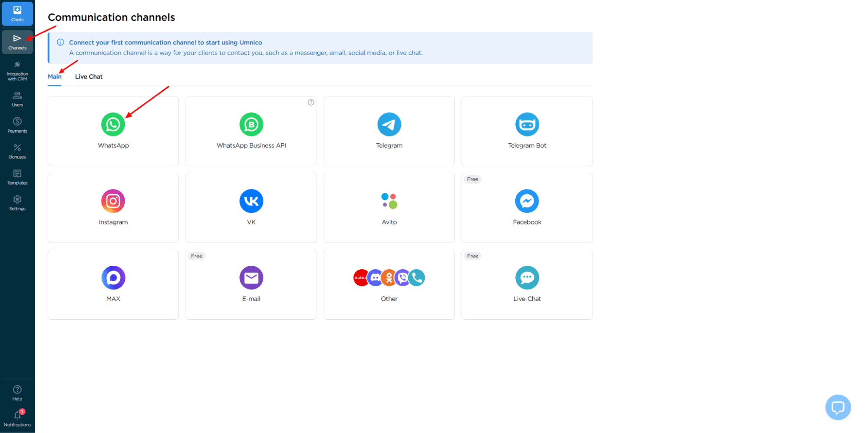
Task: Click the "Telegram Bot" label
Action: [527, 145]
